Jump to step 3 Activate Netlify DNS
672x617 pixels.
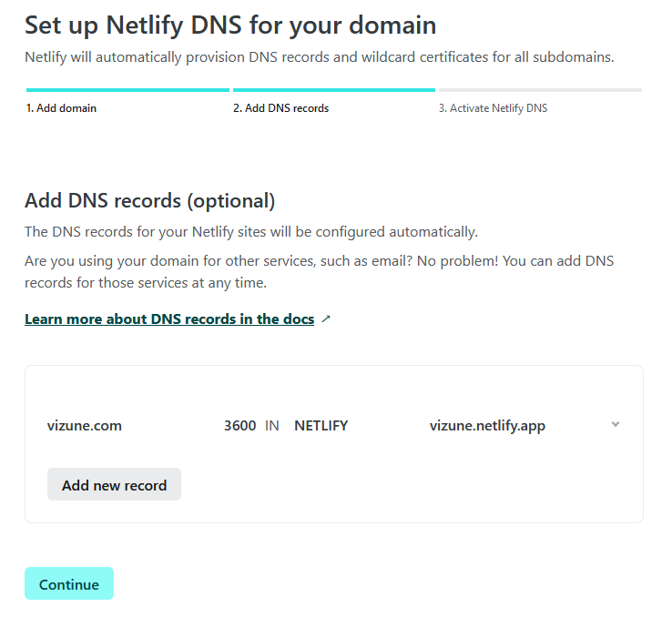(x=493, y=108)
